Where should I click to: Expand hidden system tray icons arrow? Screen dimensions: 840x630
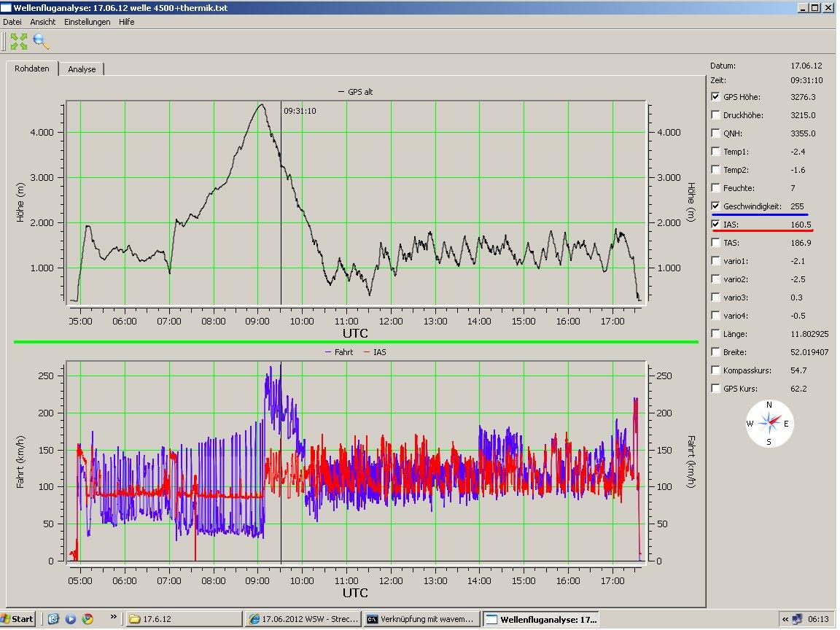[786, 619]
